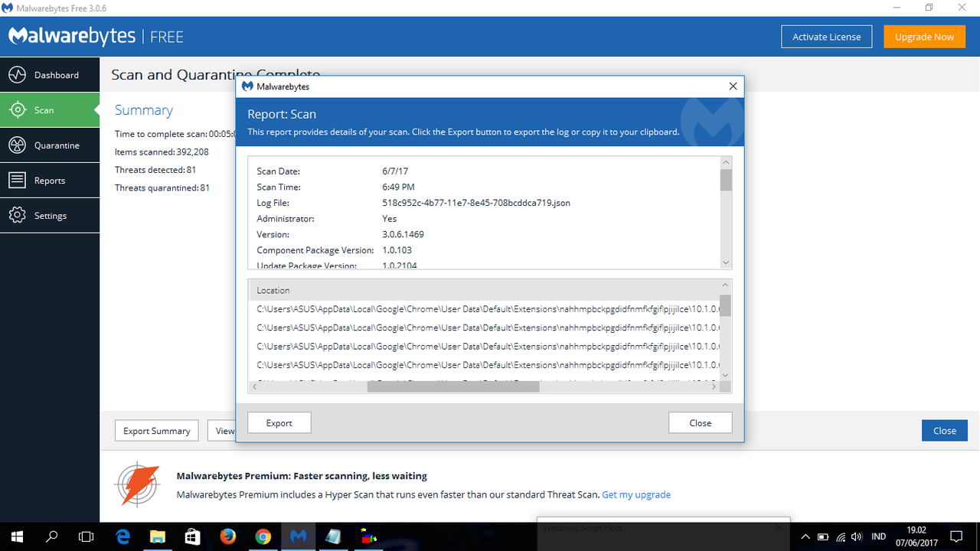
Task: Click the log file name 518c952c-4b77 json
Action: (476, 203)
